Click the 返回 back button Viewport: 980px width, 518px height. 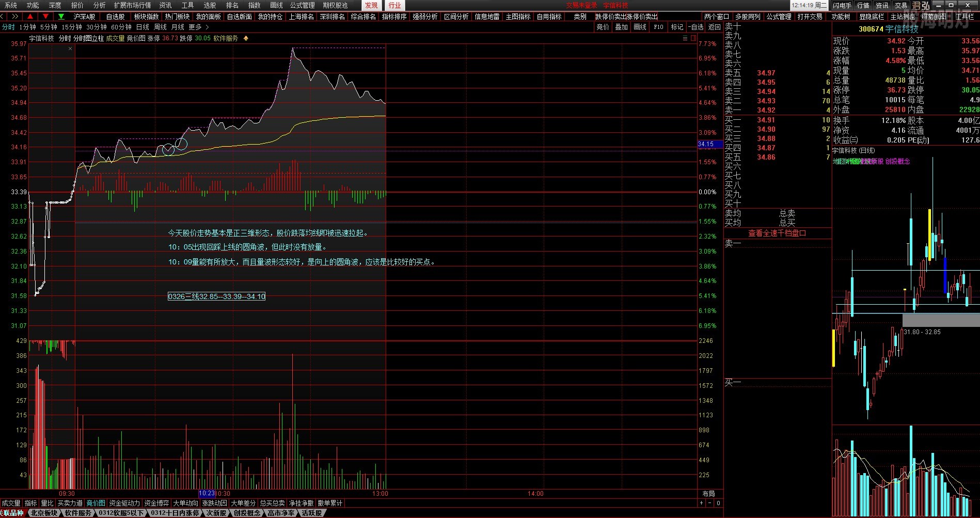click(x=715, y=27)
